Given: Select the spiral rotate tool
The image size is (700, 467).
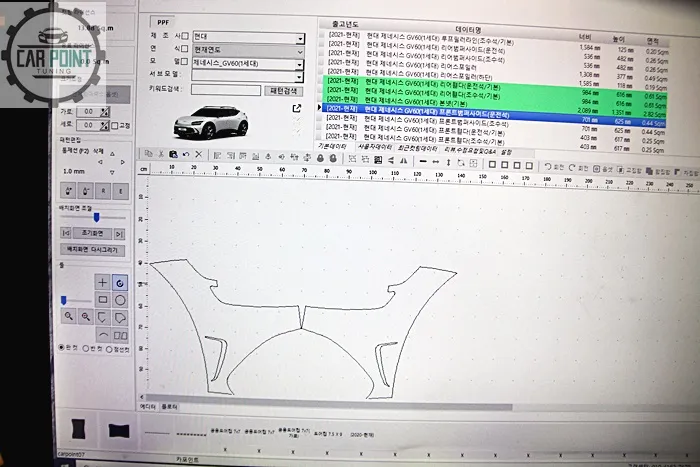Looking at the screenshot, I should (x=120, y=283).
